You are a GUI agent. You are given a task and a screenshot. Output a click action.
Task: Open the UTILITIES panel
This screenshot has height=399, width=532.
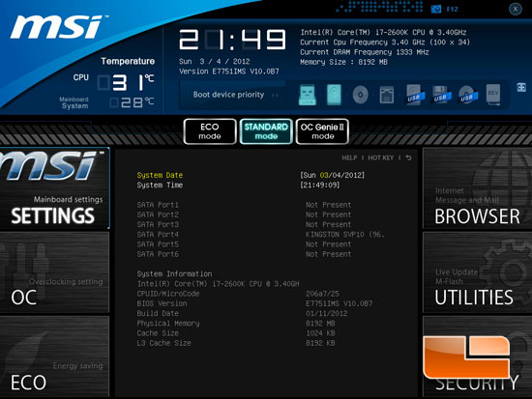478,271
